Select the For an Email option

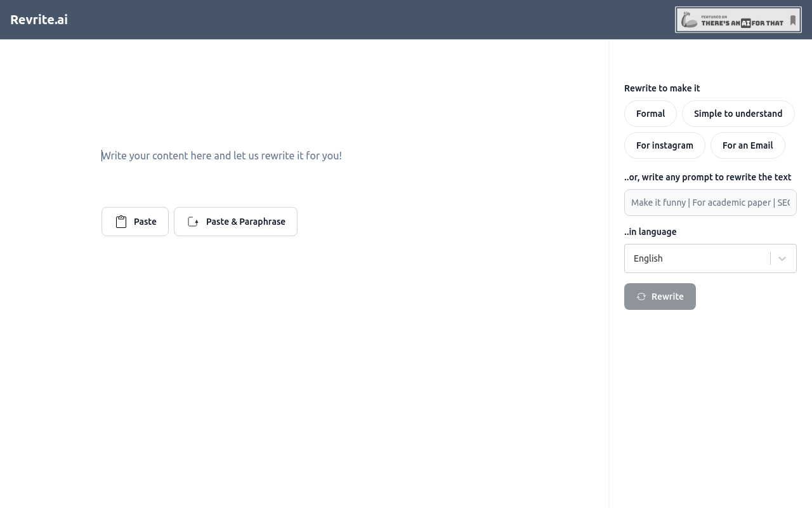pos(748,145)
